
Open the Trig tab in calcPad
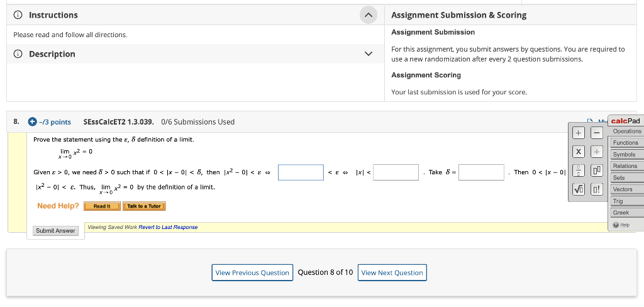[x=627, y=201]
